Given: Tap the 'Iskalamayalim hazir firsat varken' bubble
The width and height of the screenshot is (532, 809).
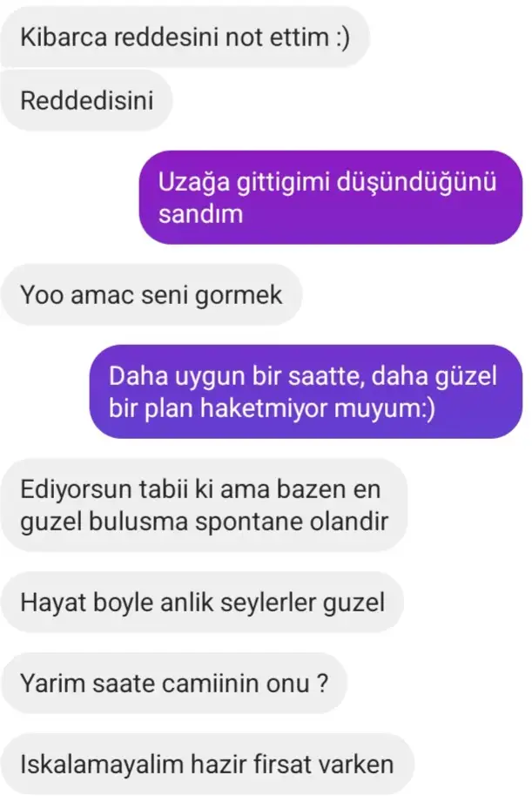Looking at the screenshot, I should point(207,764).
